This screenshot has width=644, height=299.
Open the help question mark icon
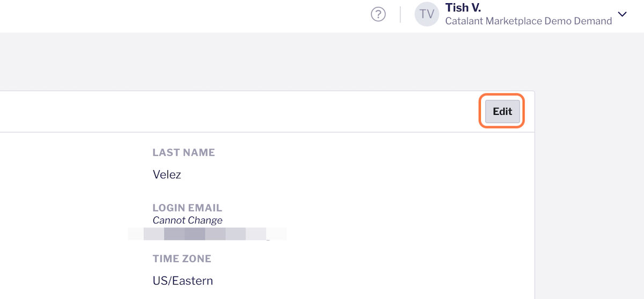click(378, 14)
